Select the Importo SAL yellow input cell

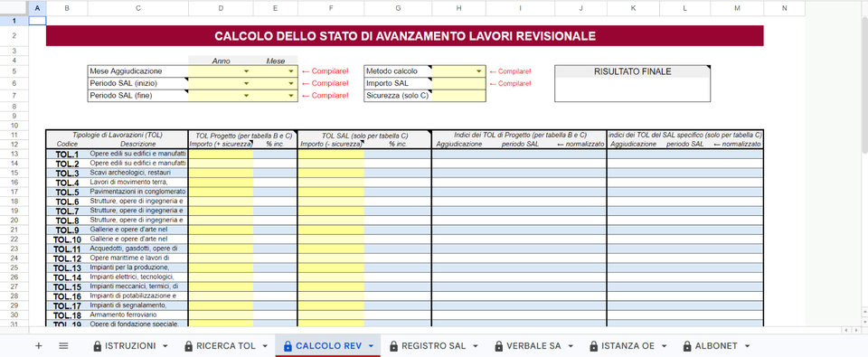coord(459,83)
